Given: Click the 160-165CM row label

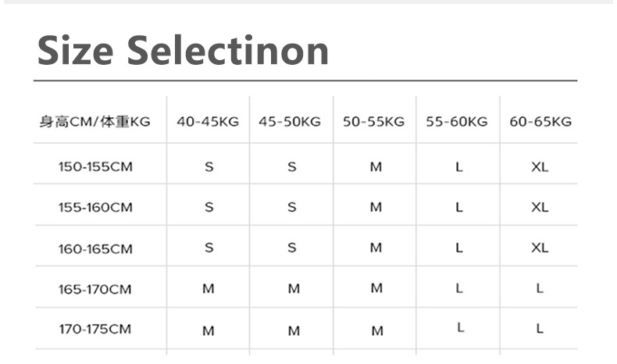Looking at the screenshot, I should tap(95, 248).
